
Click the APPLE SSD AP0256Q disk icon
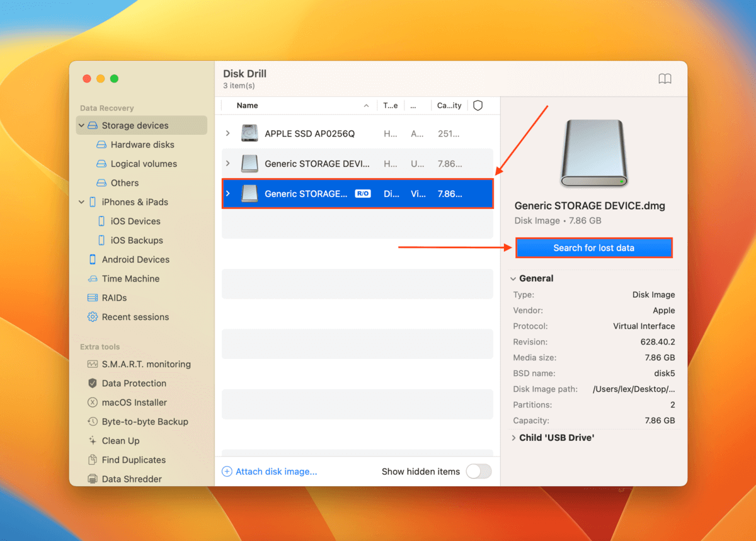pos(249,134)
